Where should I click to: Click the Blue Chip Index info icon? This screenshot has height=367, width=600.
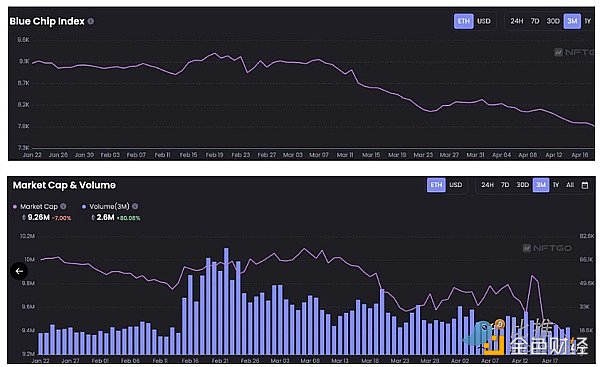pos(91,21)
